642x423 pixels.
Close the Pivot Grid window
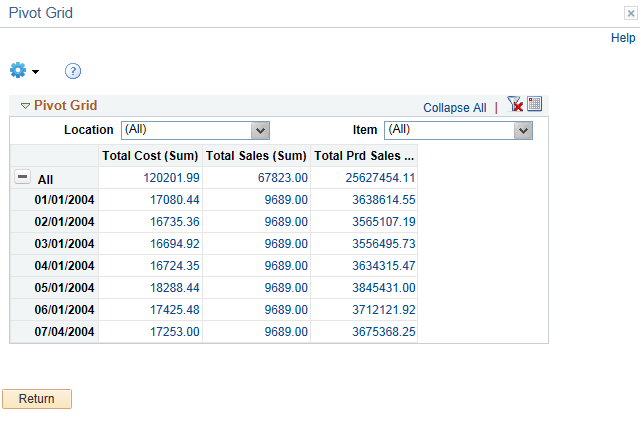(630, 14)
